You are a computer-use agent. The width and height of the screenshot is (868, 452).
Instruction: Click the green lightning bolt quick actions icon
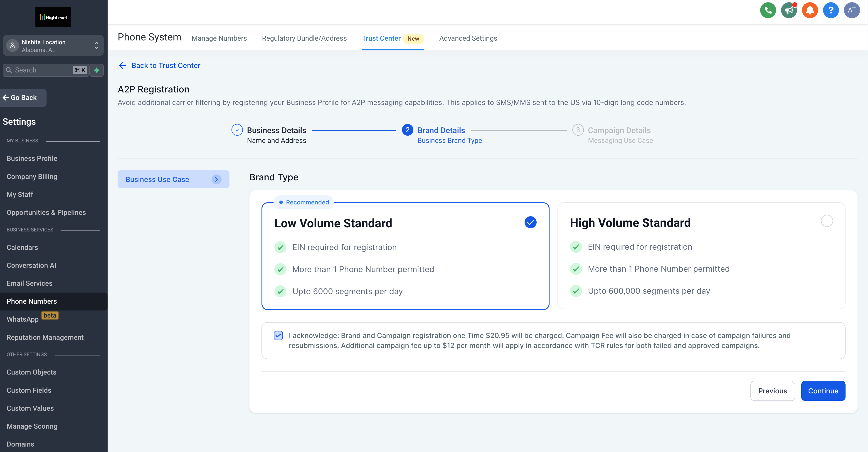click(x=97, y=70)
